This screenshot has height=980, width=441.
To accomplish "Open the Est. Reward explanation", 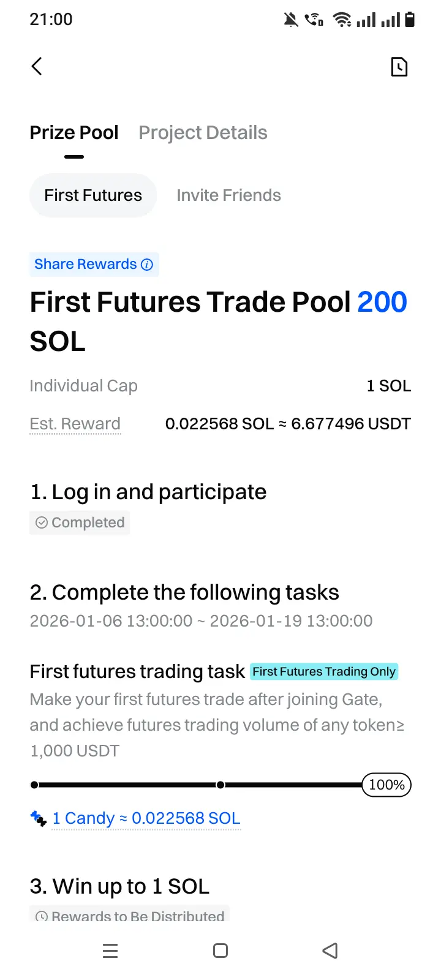I will (x=75, y=424).
